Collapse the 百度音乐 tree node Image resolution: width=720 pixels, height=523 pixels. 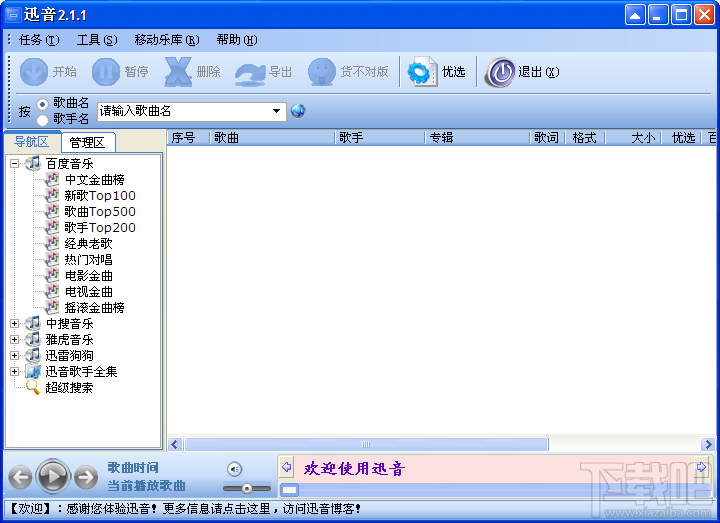coord(14,163)
